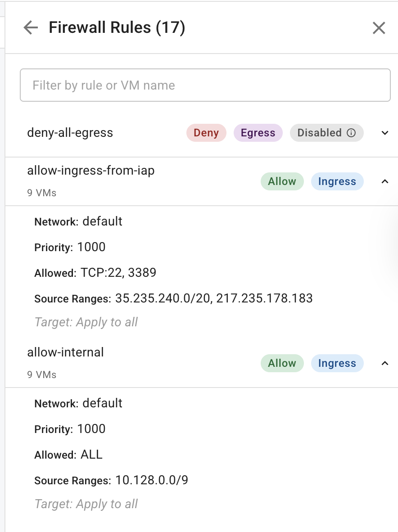Expand the deny-all-egress rule details
This screenshot has height=532, width=398.
click(x=385, y=133)
